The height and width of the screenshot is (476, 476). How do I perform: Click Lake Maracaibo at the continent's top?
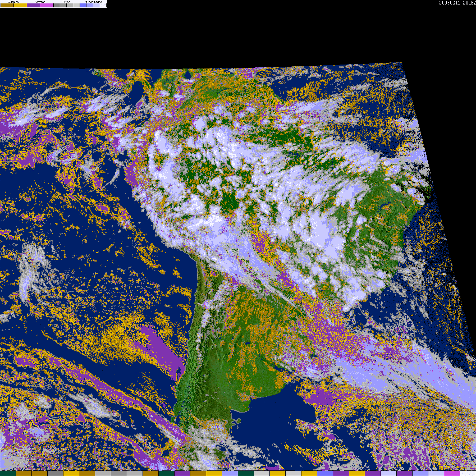click(188, 75)
